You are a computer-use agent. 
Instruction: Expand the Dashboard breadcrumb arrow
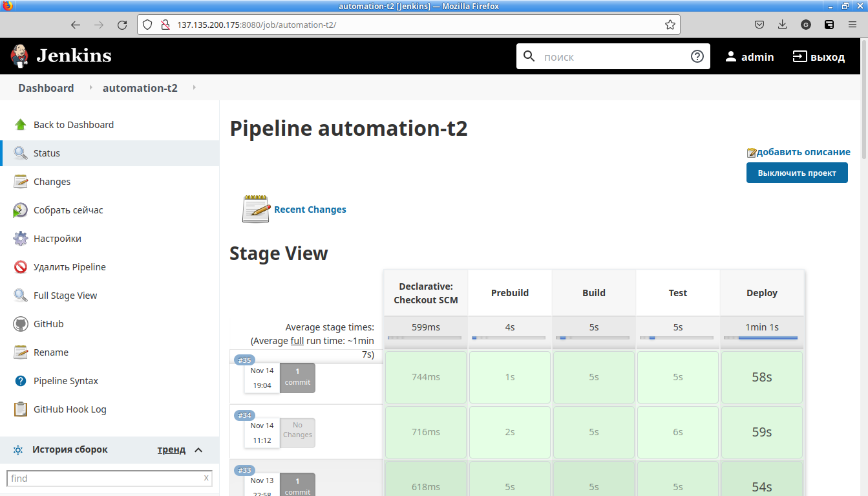(90, 87)
